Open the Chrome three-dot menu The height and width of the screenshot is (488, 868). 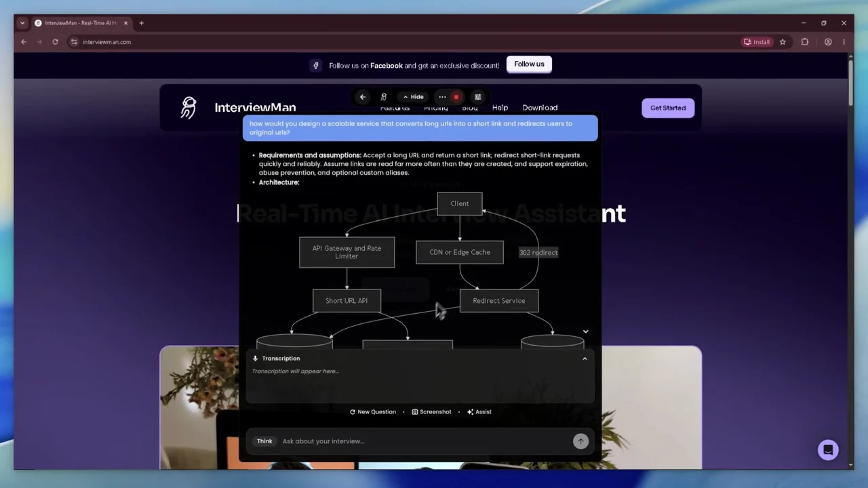844,42
